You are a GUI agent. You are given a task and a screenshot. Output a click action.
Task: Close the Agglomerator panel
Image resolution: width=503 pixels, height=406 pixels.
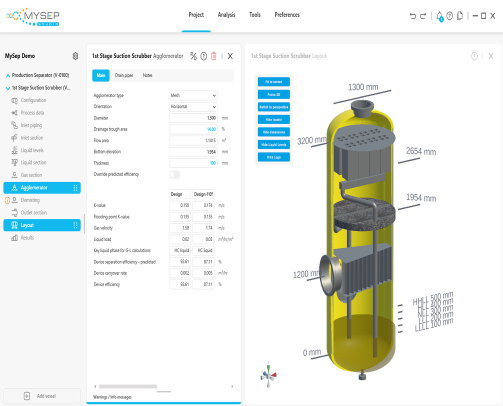click(x=230, y=56)
